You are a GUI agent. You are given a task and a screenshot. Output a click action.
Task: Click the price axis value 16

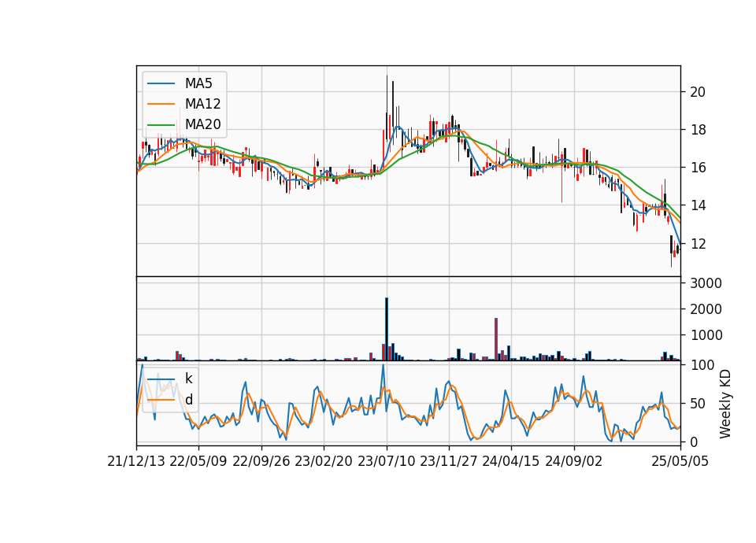click(698, 168)
